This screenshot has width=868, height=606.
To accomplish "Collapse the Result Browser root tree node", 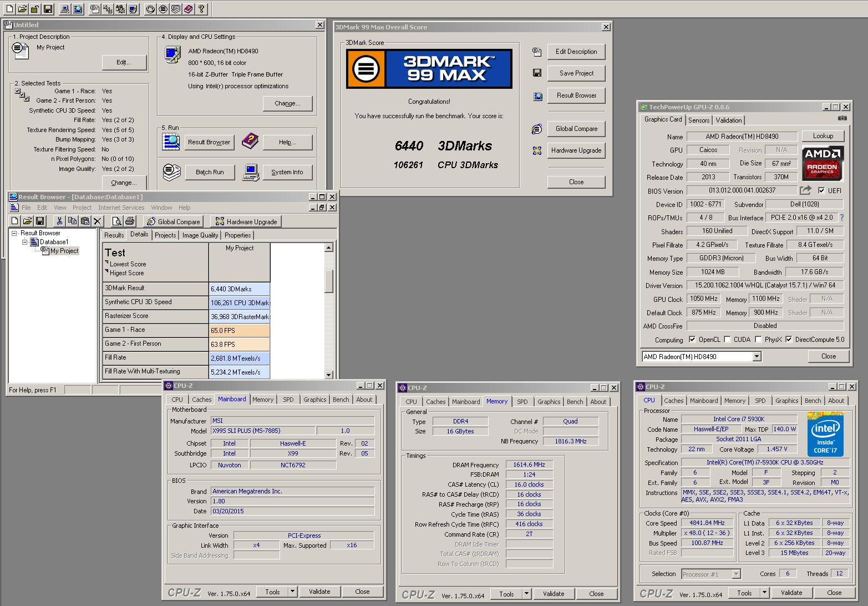I will tap(14, 233).
